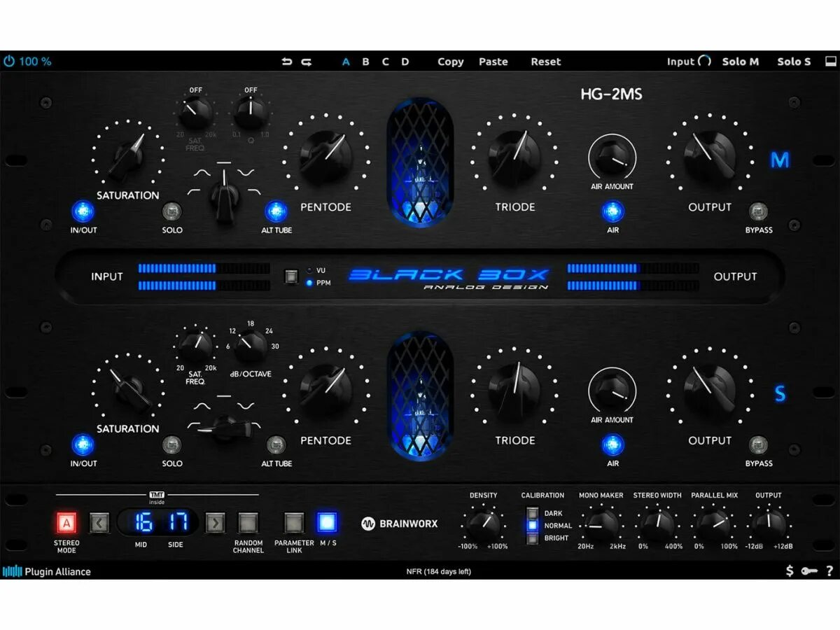Screen dimensions: 840x630
Task: Select preset slot B
Action: click(365, 62)
